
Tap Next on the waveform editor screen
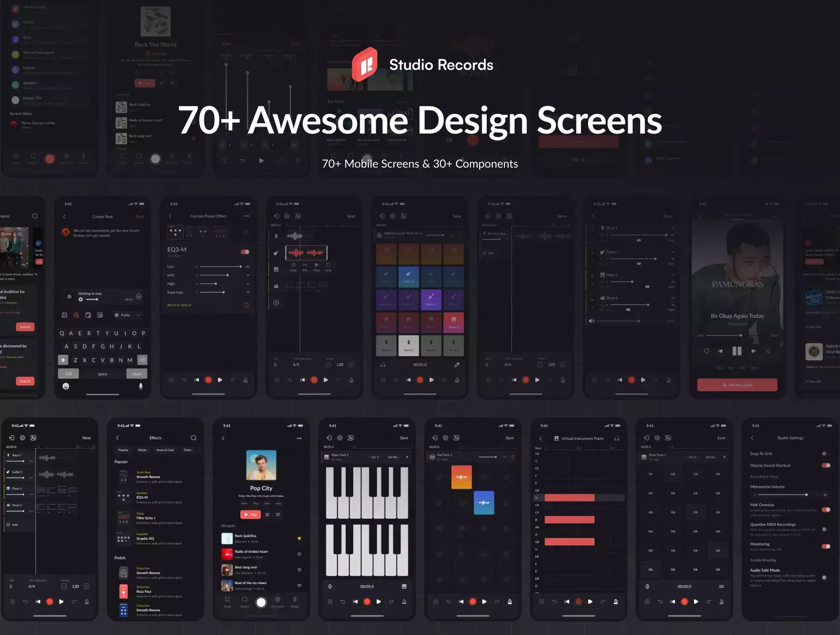pos(351,216)
